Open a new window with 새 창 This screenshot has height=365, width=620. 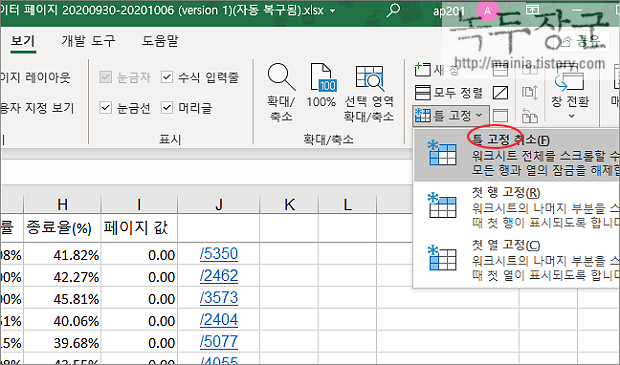[x=437, y=70]
